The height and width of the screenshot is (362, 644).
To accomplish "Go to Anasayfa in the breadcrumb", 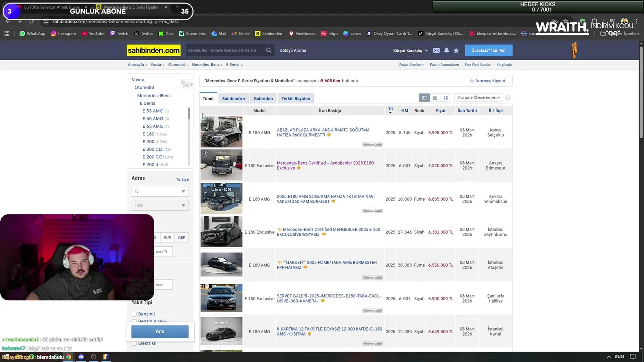I will pos(136,65).
